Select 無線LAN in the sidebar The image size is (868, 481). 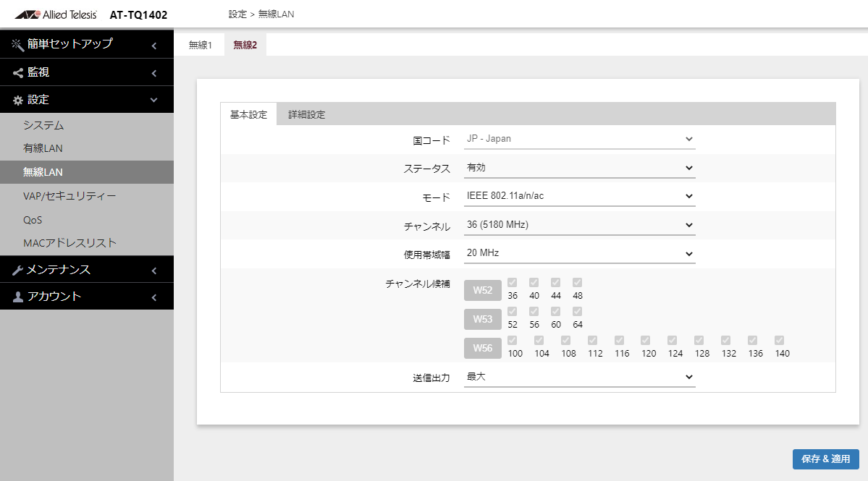(87, 172)
